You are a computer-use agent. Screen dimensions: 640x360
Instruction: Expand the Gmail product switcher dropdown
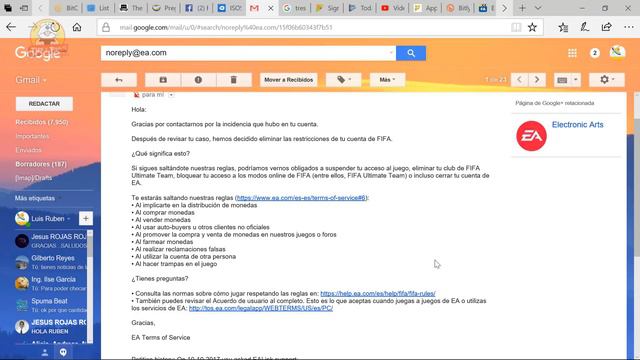coord(31,80)
